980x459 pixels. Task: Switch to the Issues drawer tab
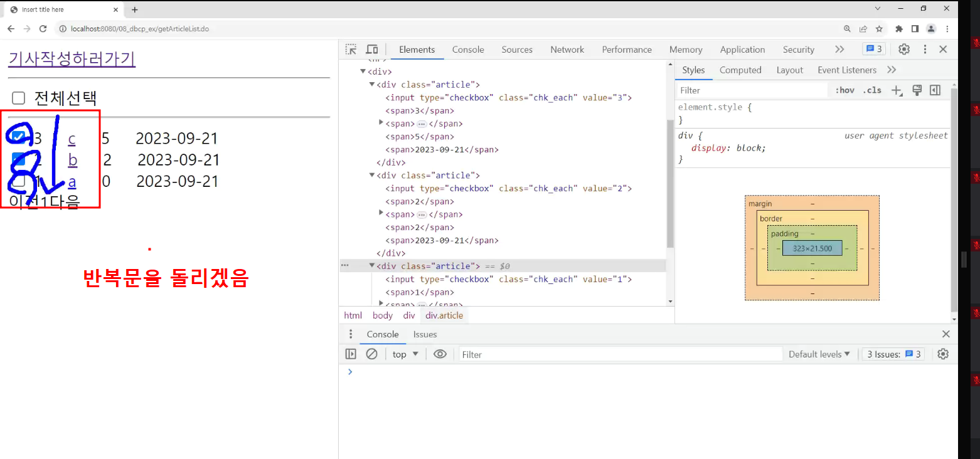click(425, 334)
